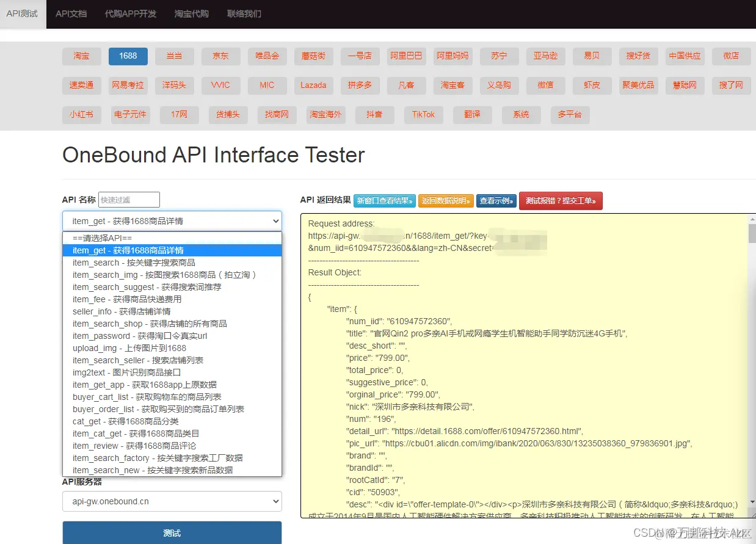Image resolution: width=756 pixels, height=544 pixels.
Task: Select the Lazada platform button
Action: (x=314, y=85)
